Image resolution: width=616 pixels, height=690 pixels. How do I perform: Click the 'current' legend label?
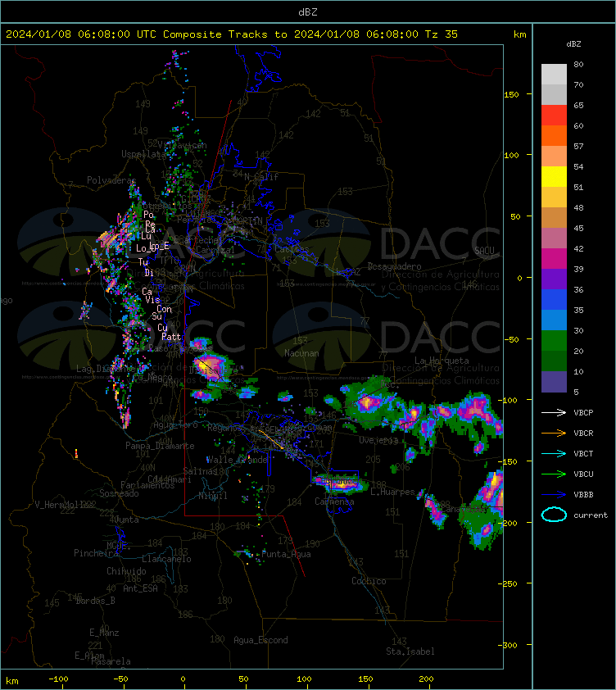click(591, 515)
